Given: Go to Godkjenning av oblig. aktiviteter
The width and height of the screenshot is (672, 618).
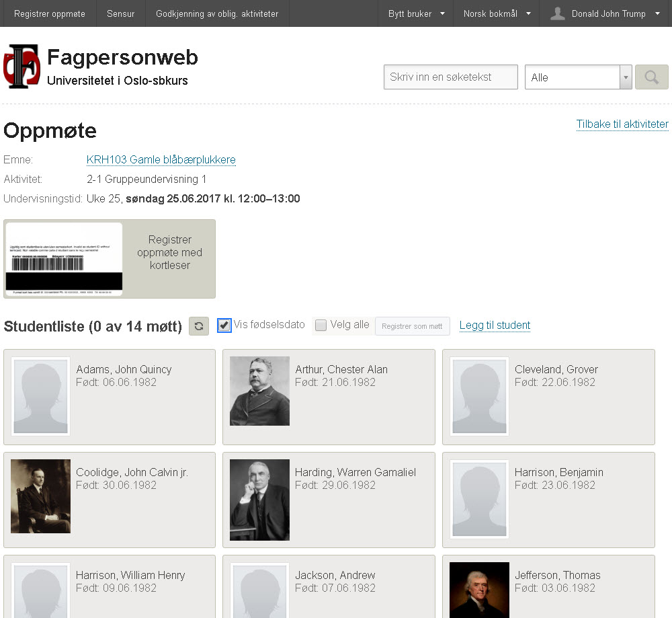Looking at the screenshot, I should [217, 13].
